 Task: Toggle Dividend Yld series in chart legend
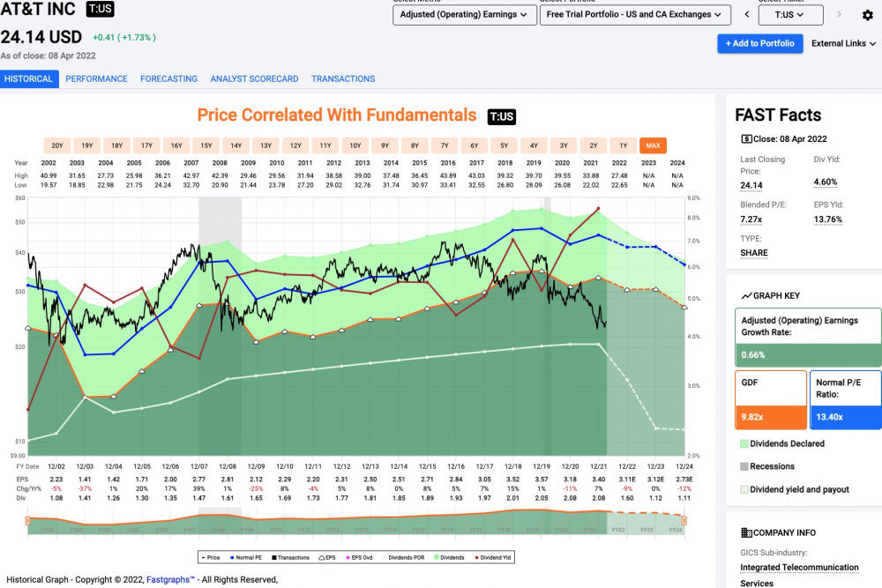pyautogui.click(x=493, y=558)
